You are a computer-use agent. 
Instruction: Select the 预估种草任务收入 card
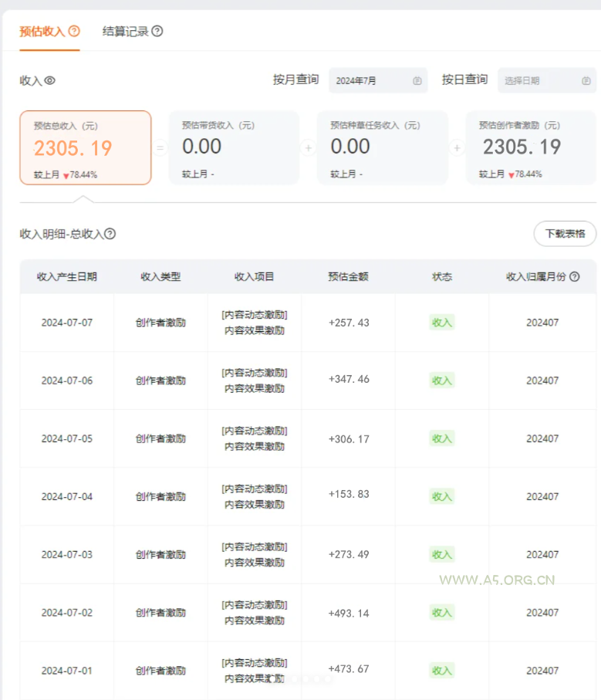[382, 148]
